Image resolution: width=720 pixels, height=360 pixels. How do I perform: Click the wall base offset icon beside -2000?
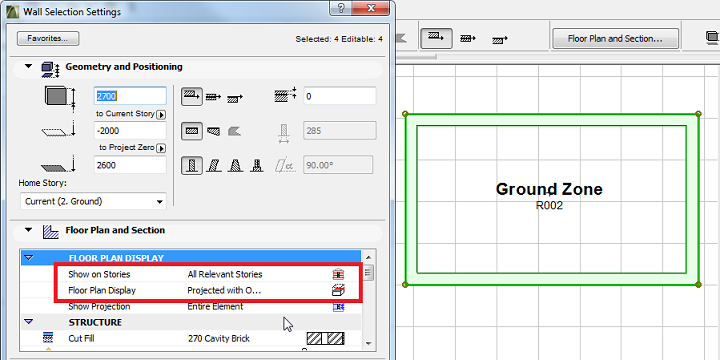(x=58, y=130)
